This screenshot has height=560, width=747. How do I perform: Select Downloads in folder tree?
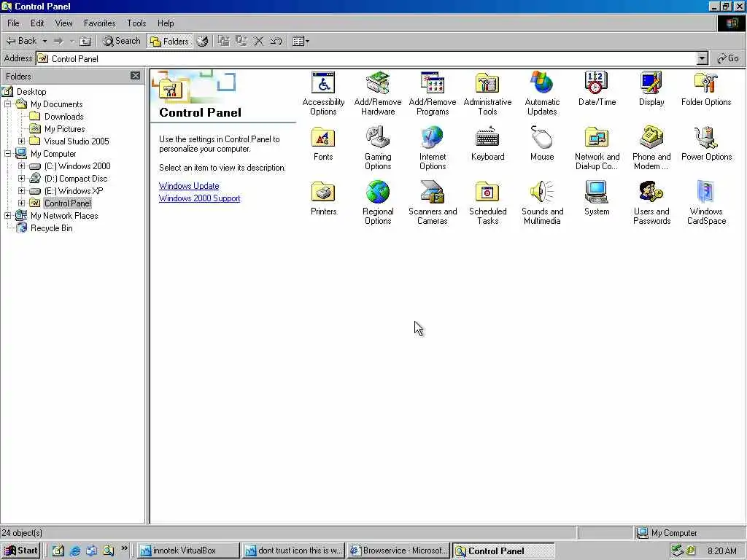[64, 116]
